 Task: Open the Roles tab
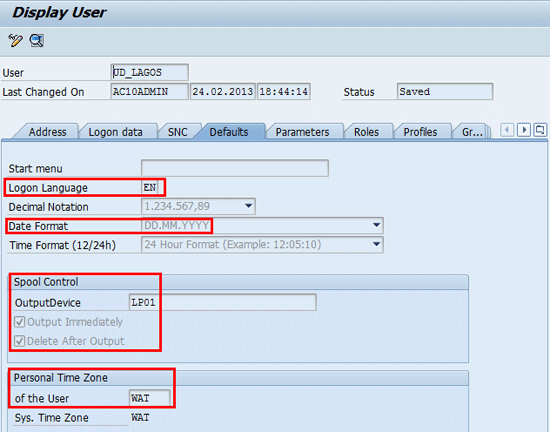(x=366, y=132)
